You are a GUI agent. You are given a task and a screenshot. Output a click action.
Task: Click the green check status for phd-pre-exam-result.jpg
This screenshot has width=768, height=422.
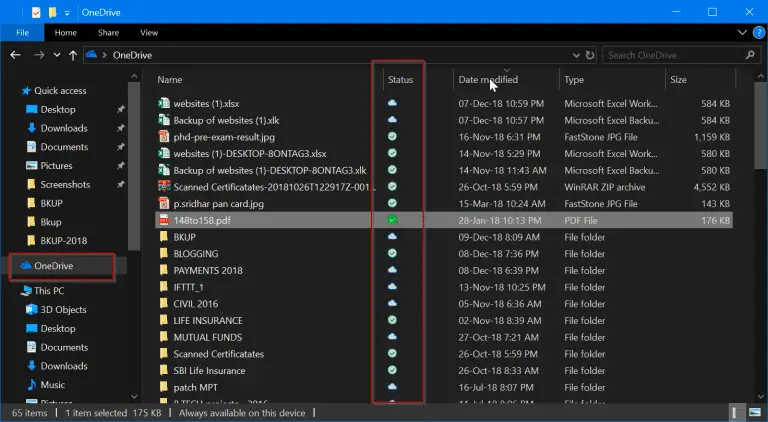click(x=392, y=137)
